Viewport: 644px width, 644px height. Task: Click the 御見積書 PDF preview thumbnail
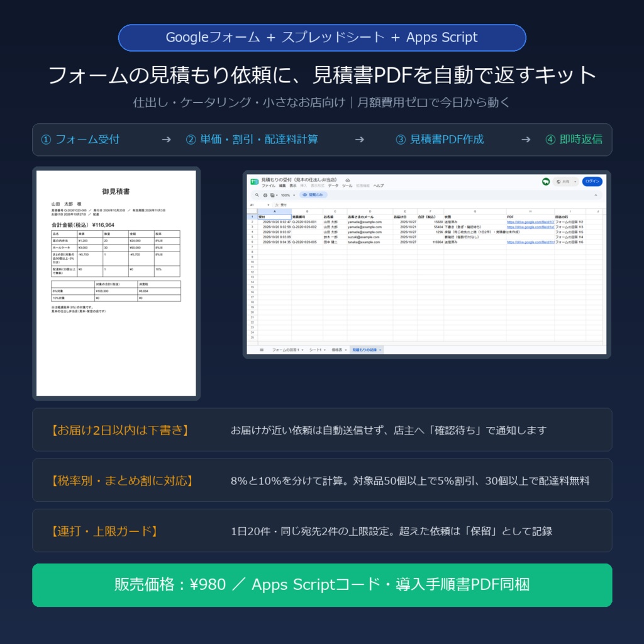[x=116, y=284]
